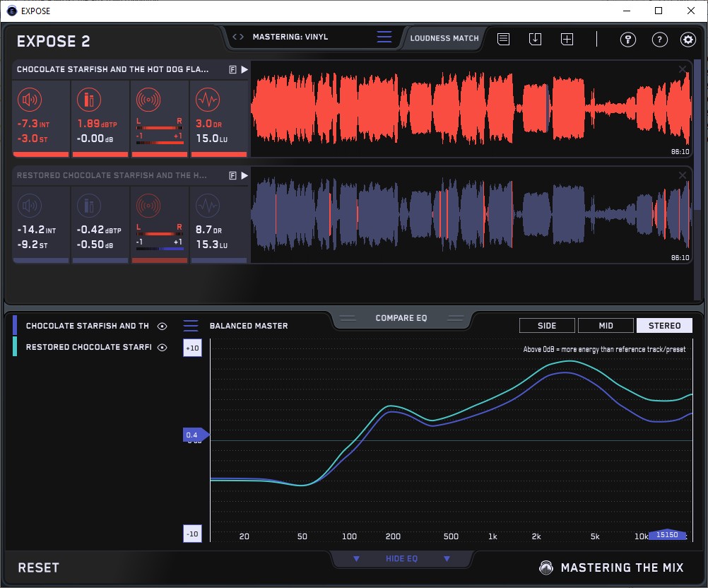Screen dimensions: 708x588
Task: Toggle visibility of Chocolate Starfish EQ curve
Action: point(163,327)
